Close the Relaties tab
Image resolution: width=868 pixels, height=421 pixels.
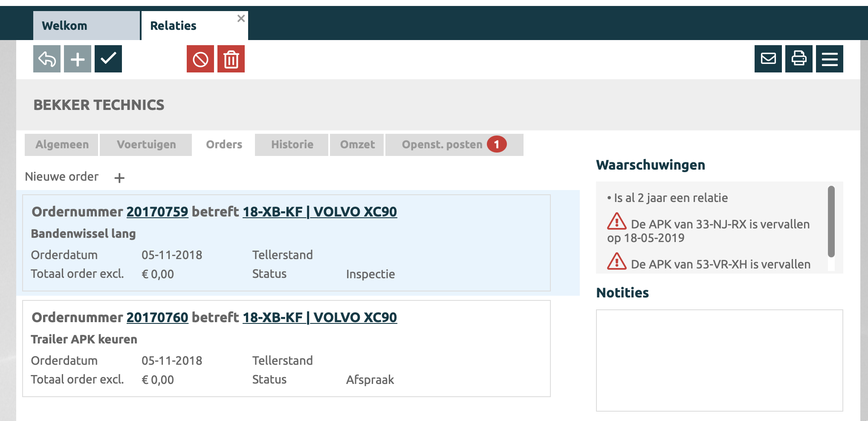[241, 18]
